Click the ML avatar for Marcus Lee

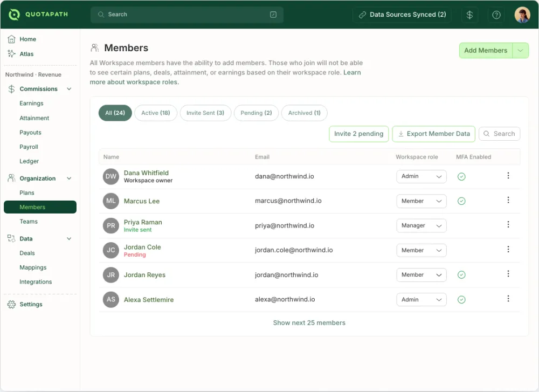[110, 201]
